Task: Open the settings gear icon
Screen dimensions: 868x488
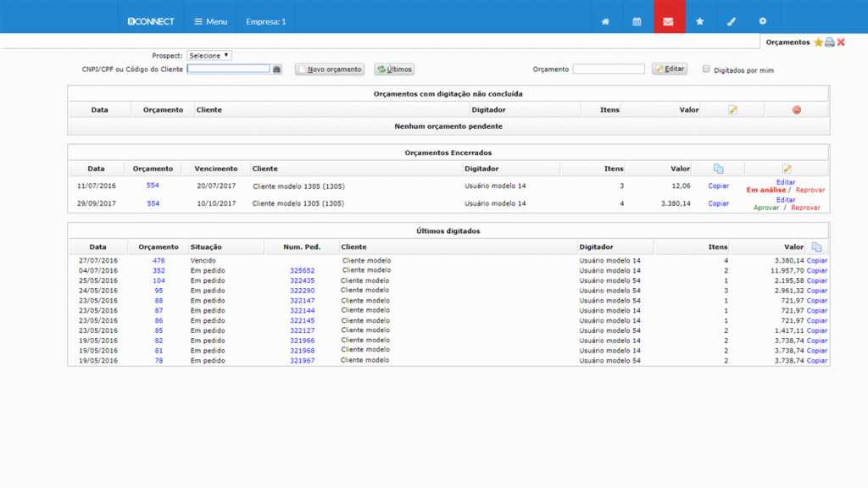Action: coord(762,21)
